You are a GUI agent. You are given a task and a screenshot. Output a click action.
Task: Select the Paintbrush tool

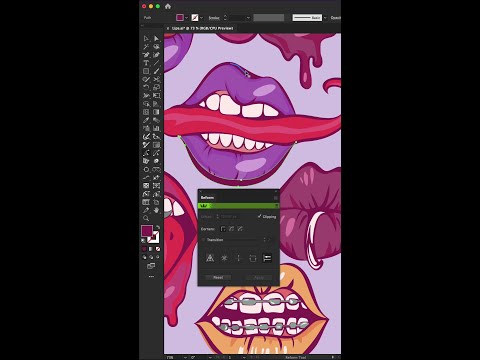(156, 71)
